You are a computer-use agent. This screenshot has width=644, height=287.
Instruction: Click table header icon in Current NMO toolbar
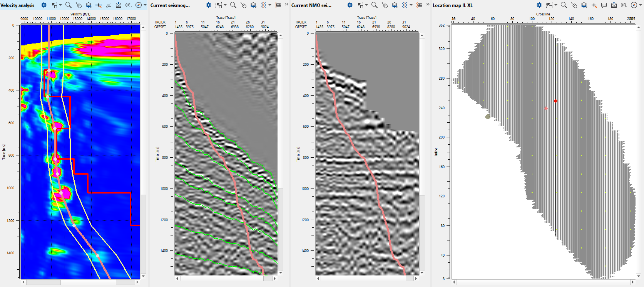pos(420,5)
